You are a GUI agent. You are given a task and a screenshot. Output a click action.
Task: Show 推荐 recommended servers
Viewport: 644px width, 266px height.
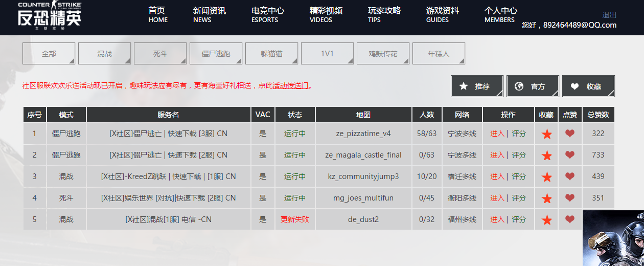[x=477, y=86]
